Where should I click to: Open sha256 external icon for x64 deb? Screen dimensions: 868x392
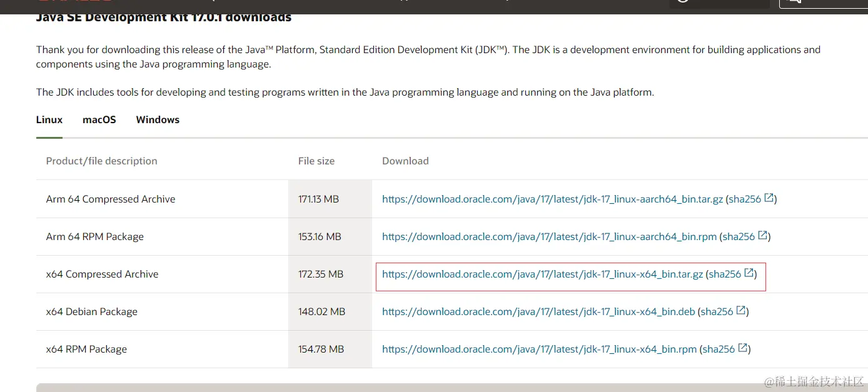click(741, 311)
